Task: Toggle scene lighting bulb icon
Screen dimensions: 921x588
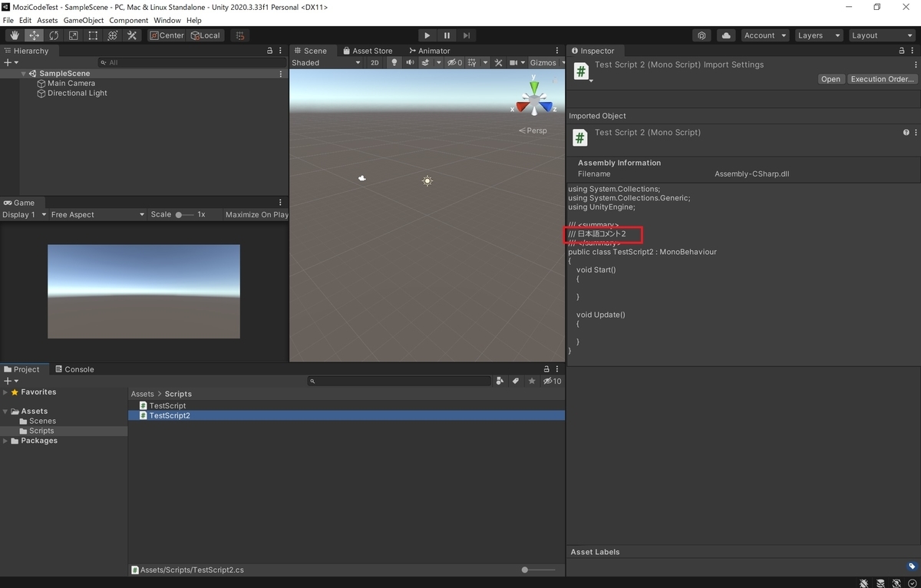Action: (394, 63)
